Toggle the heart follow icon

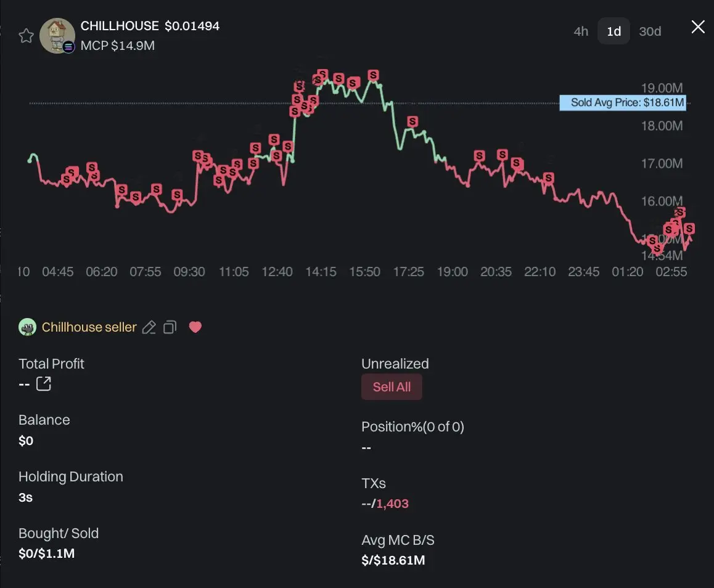tap(195, 327)
